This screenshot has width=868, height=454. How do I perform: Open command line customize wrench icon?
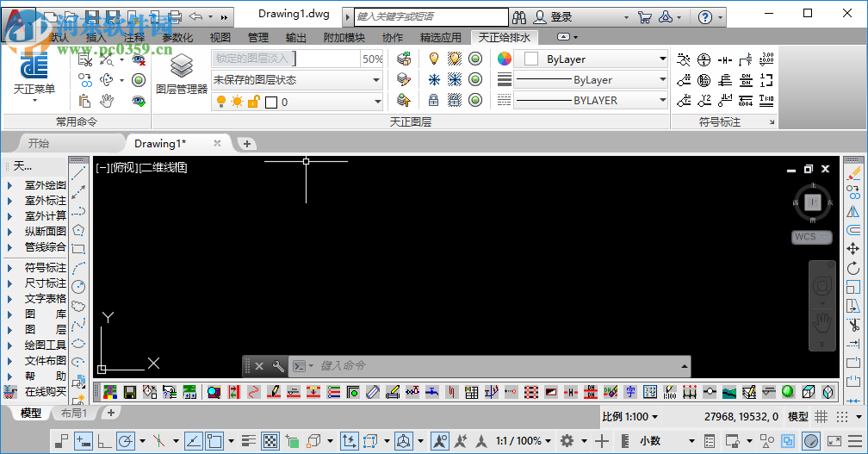[x=278, y=366]
